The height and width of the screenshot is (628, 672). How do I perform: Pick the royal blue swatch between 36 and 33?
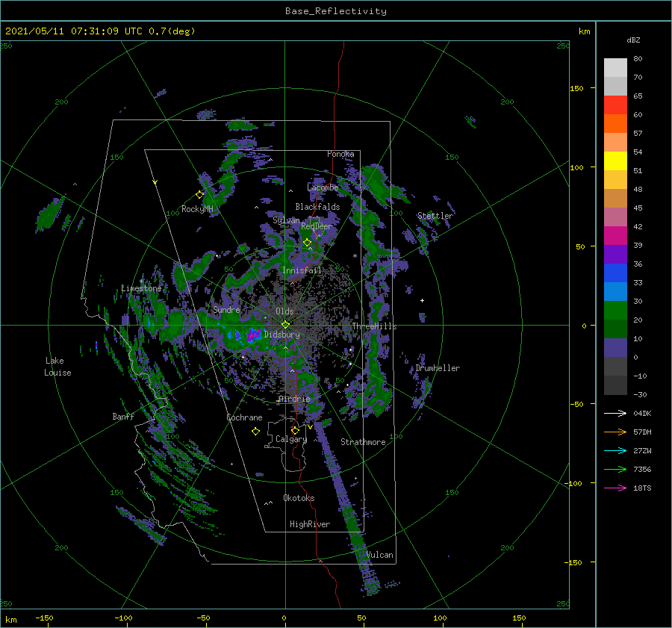tap(615, 273)
